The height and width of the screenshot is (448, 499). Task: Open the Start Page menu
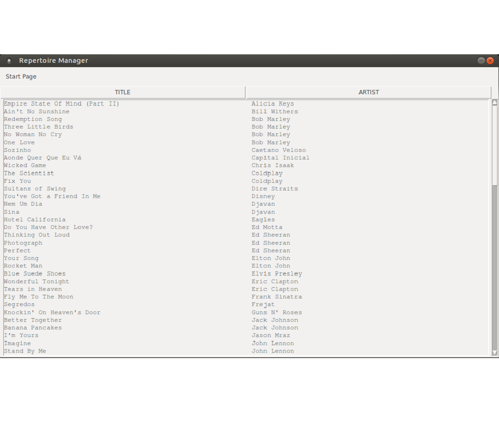[x=21, y=76]
